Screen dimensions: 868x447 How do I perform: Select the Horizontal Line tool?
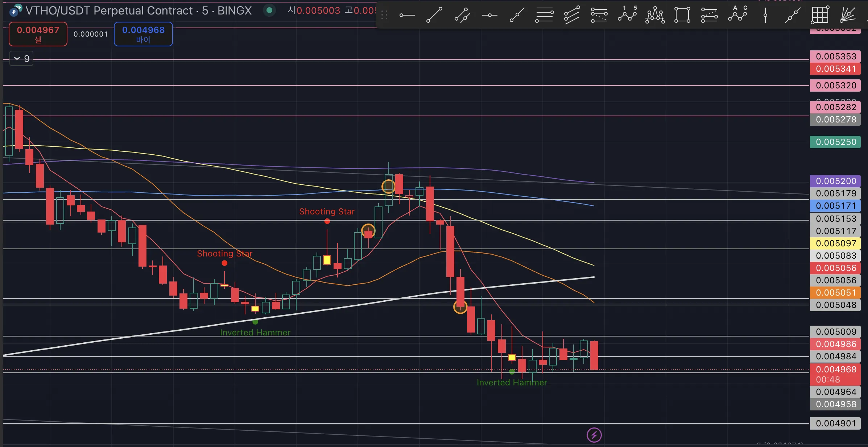pos(489,15)
